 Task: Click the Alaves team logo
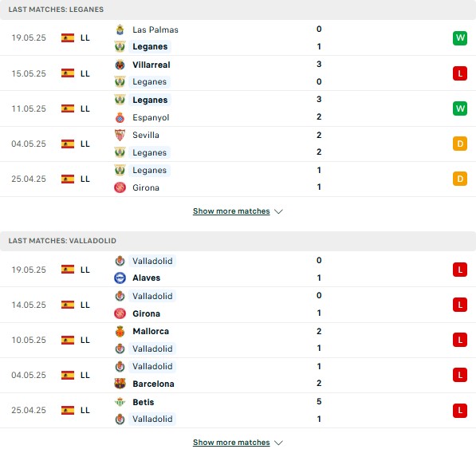120,278
